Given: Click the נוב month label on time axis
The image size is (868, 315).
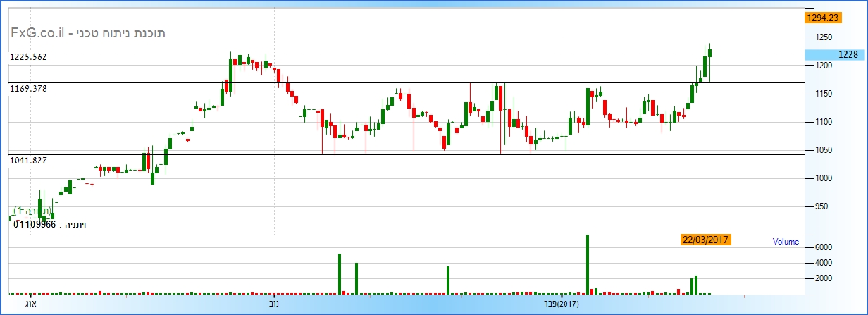Looking at the screenshot, I should point(273,304).
